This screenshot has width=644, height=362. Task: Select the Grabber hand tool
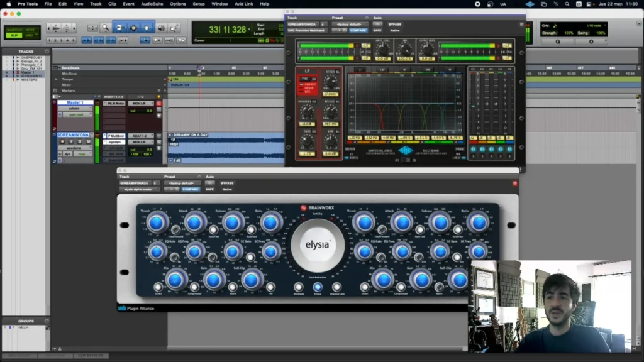(x=147, y=28)
